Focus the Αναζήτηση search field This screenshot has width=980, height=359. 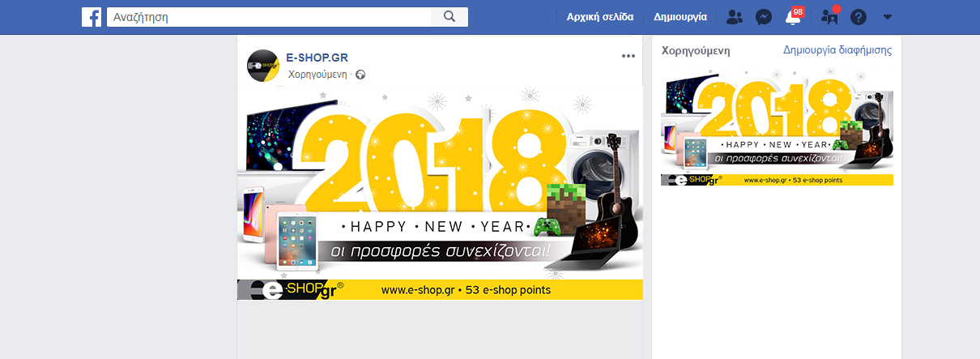270,17
